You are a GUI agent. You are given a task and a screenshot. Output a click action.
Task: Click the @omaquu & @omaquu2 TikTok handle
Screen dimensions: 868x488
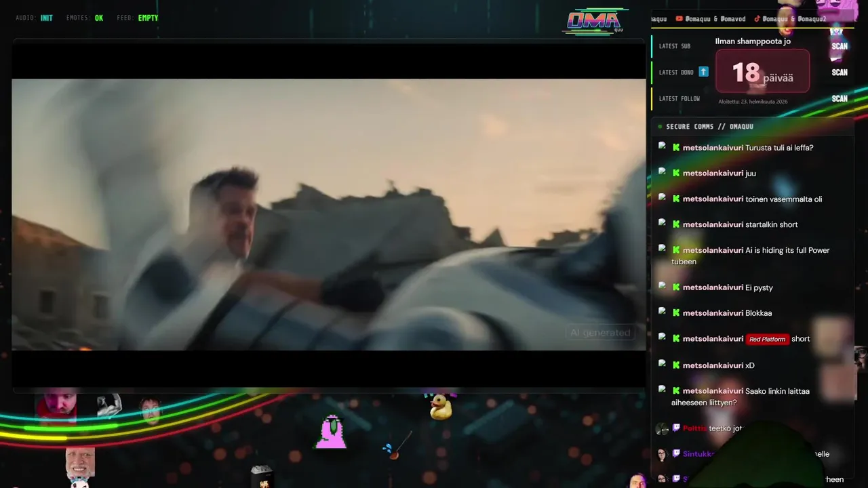point(794,19)
